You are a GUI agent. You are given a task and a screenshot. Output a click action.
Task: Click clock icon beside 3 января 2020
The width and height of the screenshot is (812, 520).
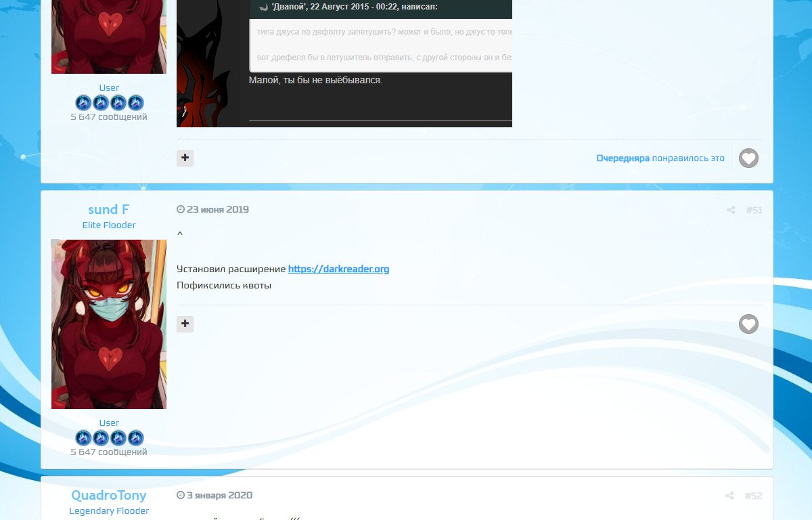coord(180,496)
